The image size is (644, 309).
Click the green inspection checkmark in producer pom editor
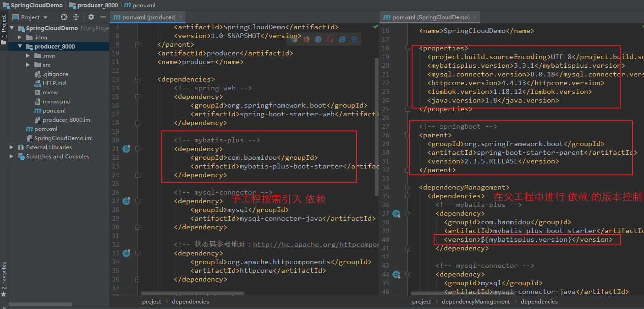click(376, 27)
